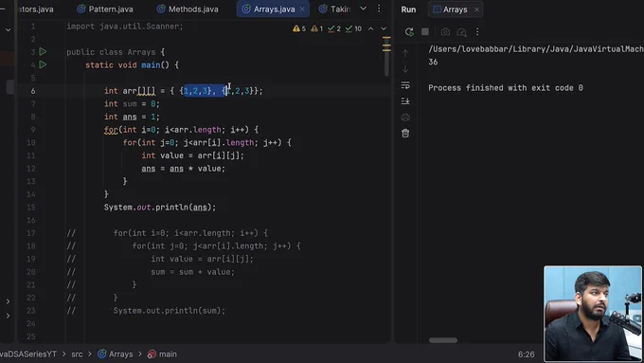Click the Stop process button
The width and height of the screenshot is (644, 363).
click(425, 31)
